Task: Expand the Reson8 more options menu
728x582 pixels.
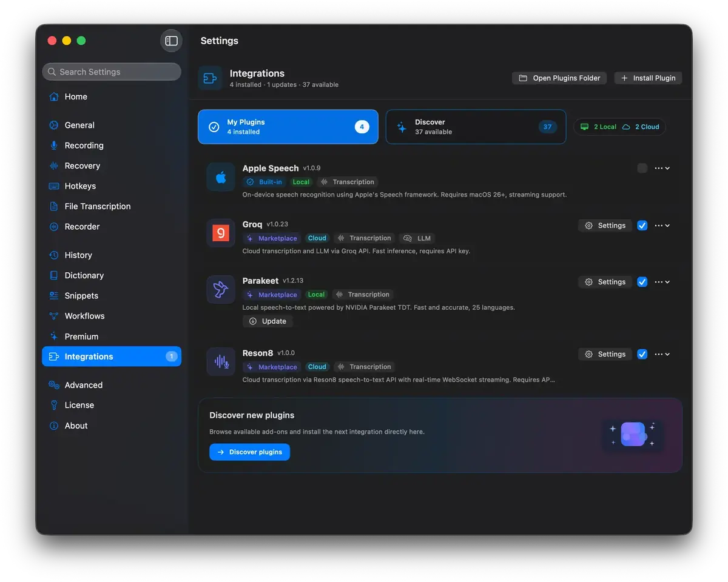Action: [662, 354]
